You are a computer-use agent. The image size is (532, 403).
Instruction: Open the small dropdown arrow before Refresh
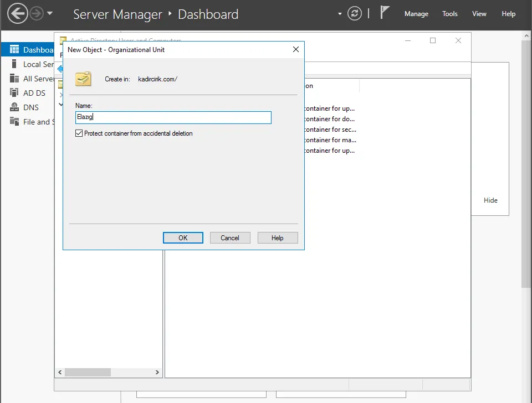click(x=340, y=14)
